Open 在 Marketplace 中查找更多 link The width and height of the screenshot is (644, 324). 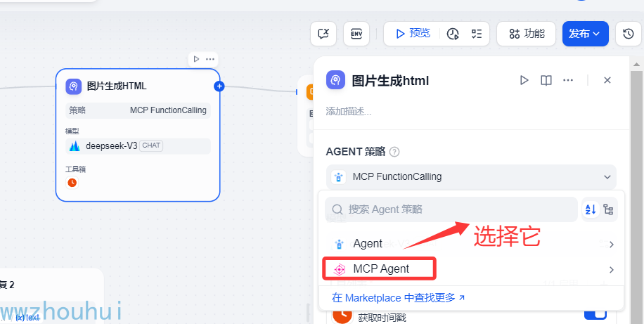(398, 298)
